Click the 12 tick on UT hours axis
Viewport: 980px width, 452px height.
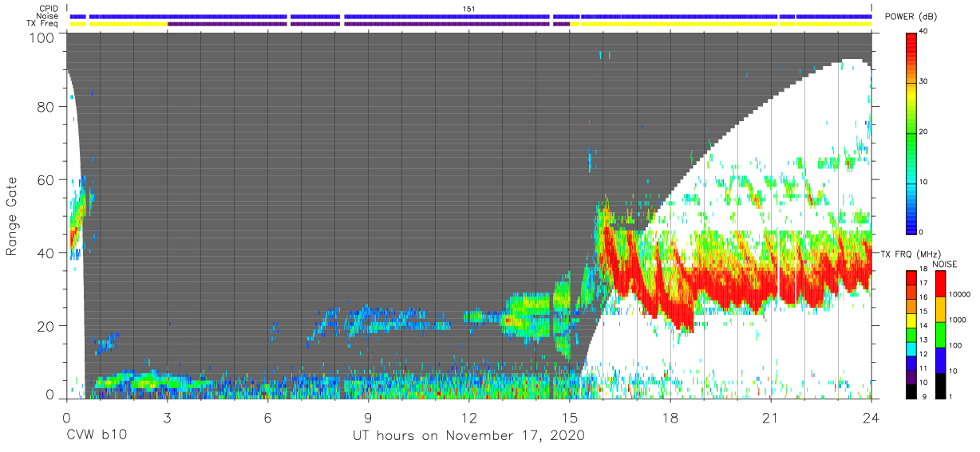[x=468, y=417]
